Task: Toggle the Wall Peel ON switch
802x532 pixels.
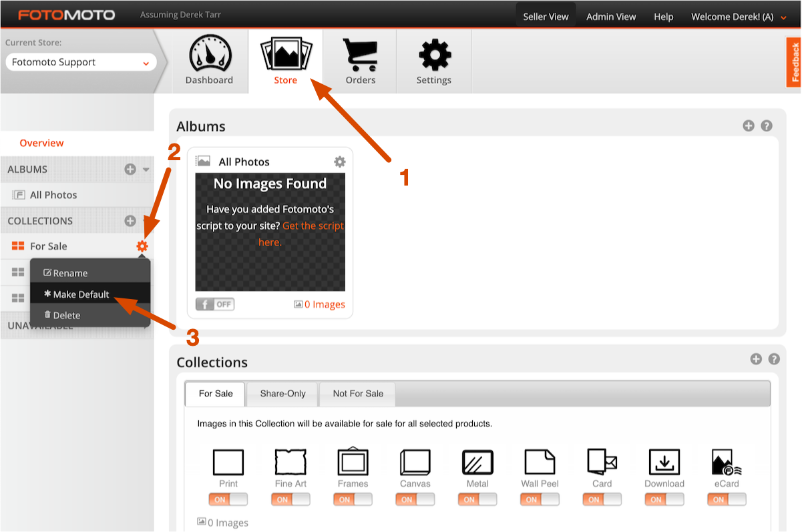Action: click(x=540, y=499)
